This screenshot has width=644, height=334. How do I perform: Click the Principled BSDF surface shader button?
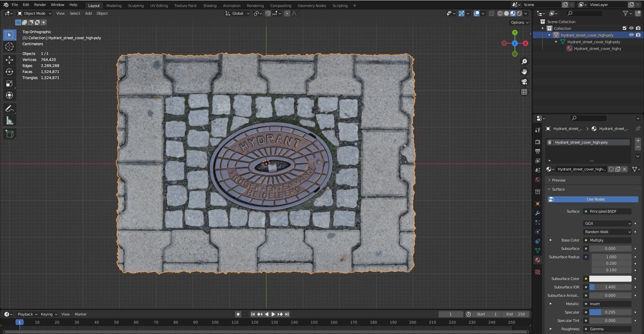coord(607,211)
